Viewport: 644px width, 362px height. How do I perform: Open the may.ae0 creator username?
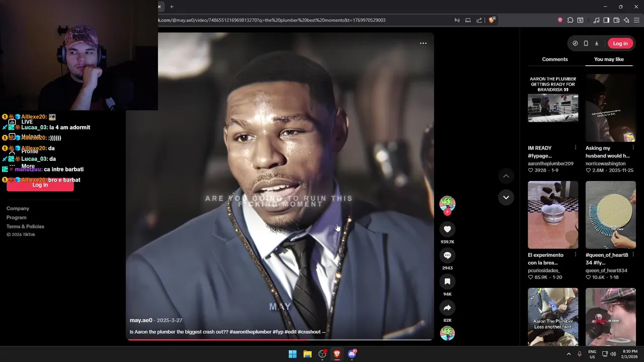pos(141,320)
